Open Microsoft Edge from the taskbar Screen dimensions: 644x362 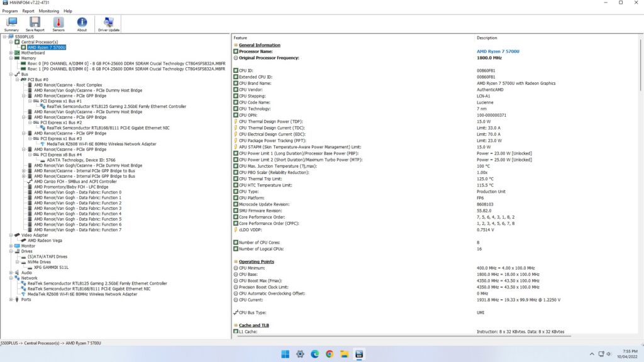coord(314,354)
